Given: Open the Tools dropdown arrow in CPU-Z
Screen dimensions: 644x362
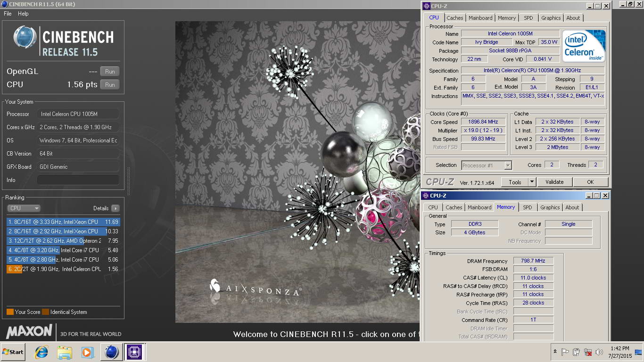Looking at the screenshot, I should [532, 182].
